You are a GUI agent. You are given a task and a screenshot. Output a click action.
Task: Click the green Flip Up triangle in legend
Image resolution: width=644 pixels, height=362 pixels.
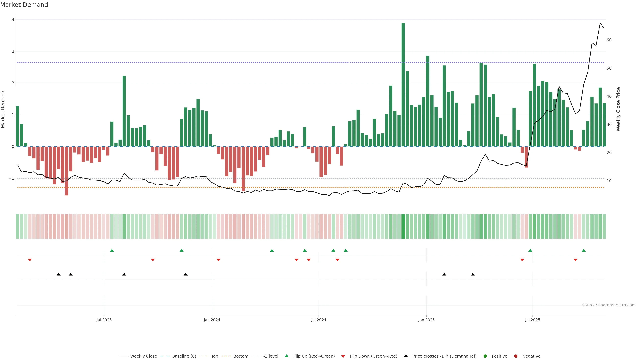point(286,356)
